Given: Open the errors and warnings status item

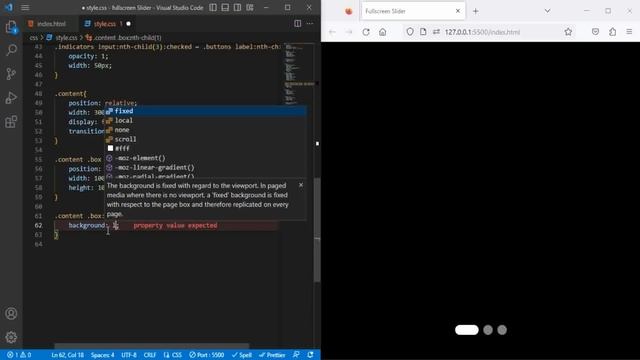Looking at the screenshot, I should point(19,355).
